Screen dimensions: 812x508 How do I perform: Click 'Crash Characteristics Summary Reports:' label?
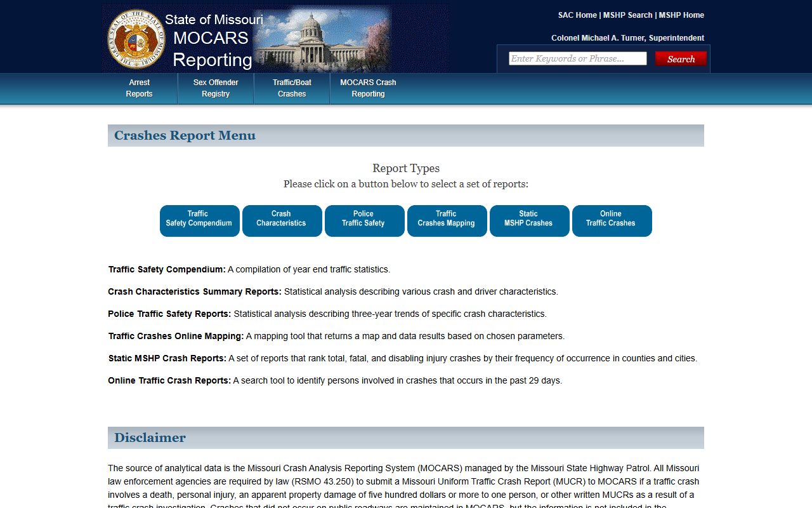click(195, 291)
